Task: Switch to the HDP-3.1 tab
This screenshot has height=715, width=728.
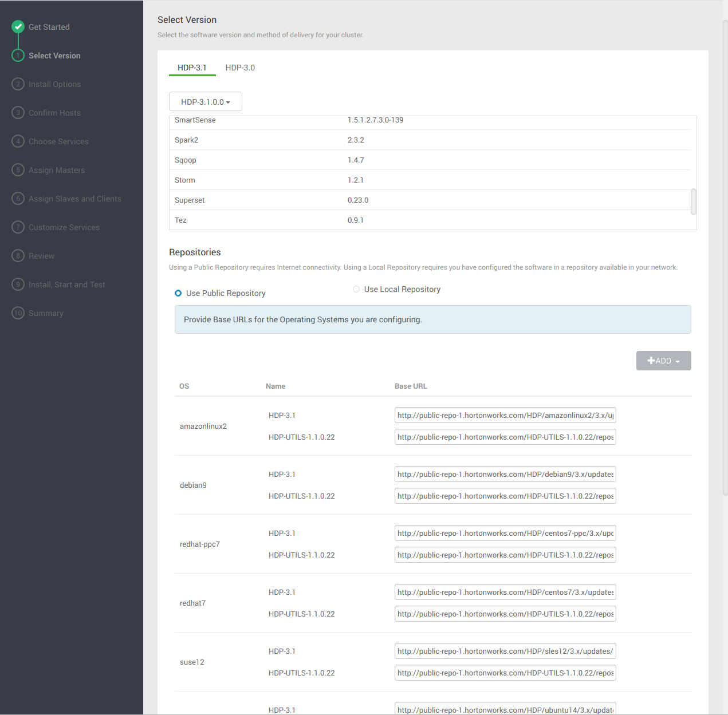Action: coord(192,68)
